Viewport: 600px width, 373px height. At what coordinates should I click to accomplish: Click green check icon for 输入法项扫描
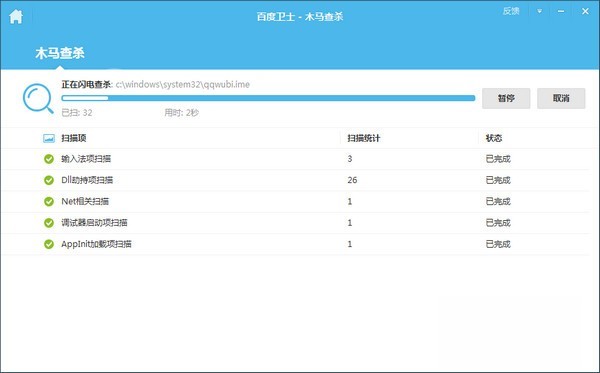(x=49, y=159)
